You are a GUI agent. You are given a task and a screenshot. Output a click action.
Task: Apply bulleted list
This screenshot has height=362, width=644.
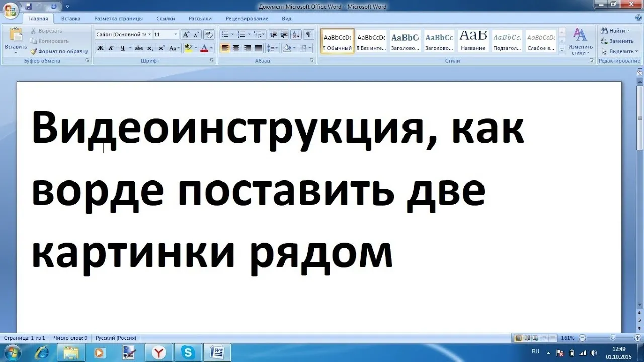pyautogui.click(x=225, y=35)
